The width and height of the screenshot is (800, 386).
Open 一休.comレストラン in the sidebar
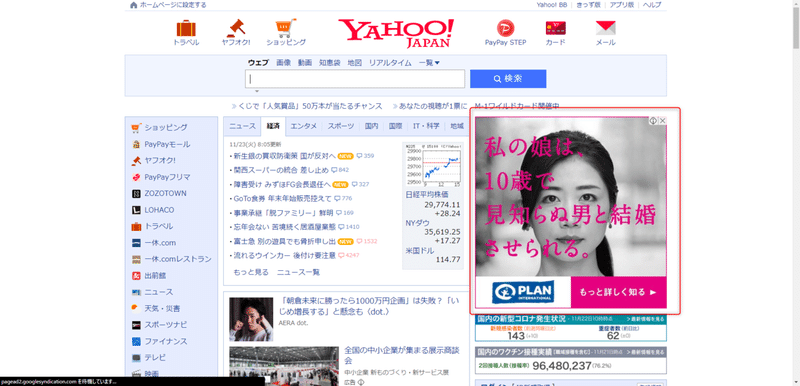(x=178, y=259)
